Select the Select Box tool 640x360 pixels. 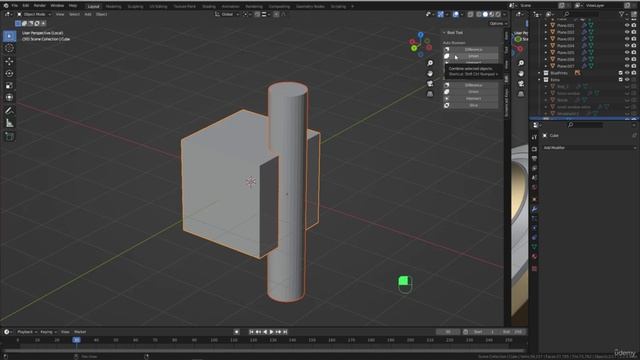tap(9, 36)
